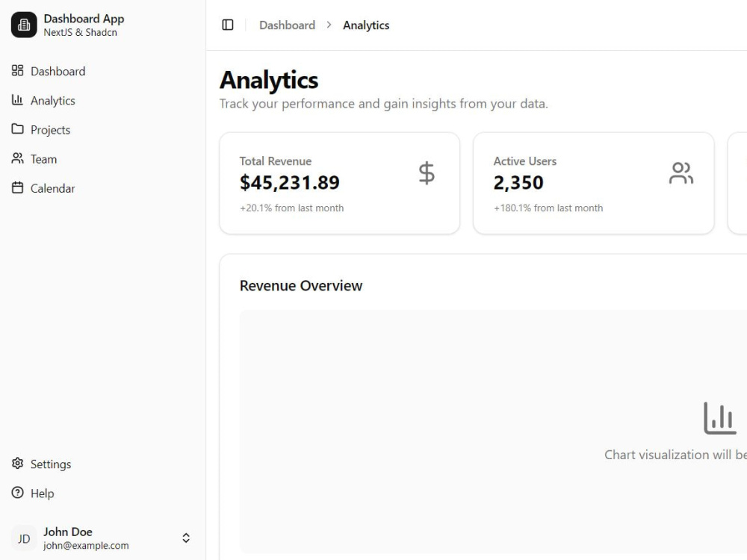Click the Settings gear icon
The height and width of the screenshot is (560, 747).
[x=18, y=464]
